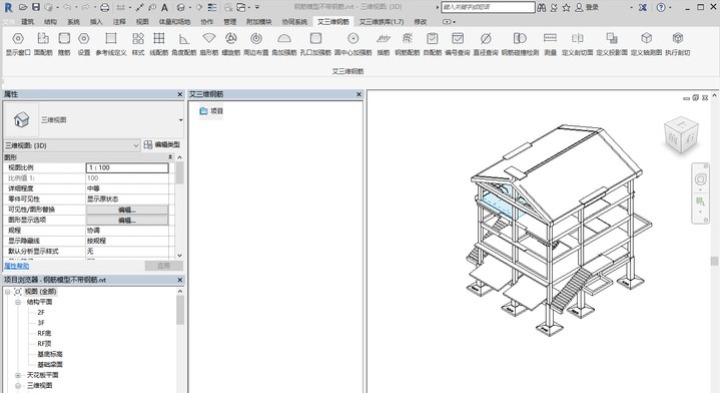
Task: Select the 螺旋筋 spiral rebar tool
Action: [x=231, y=44]
